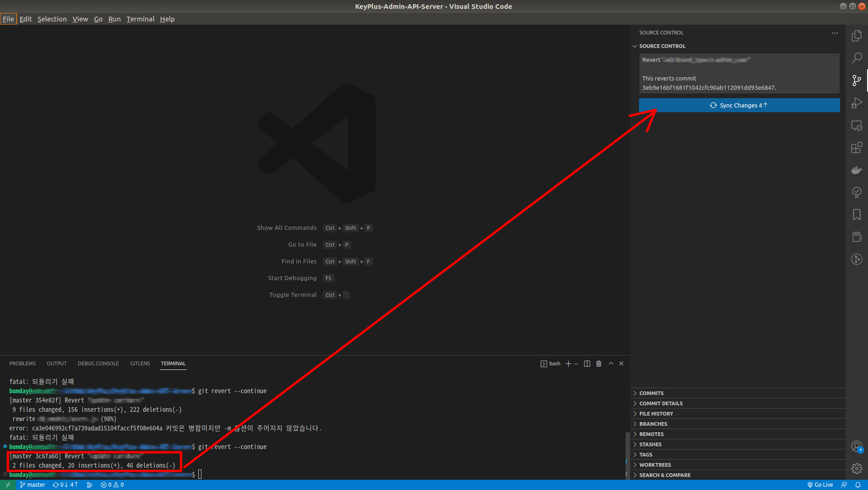868x490 pixels.
Task: Switch to the GITLENS panel tab
Action: click(140, 363)
